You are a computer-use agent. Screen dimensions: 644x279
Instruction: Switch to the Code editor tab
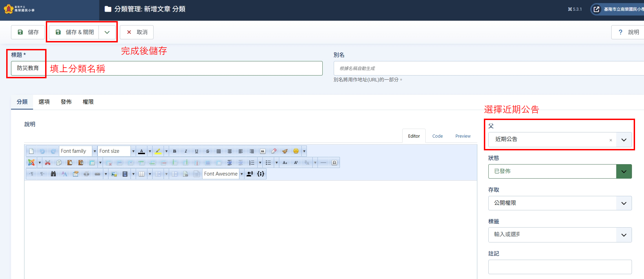(x=437, y=136)
